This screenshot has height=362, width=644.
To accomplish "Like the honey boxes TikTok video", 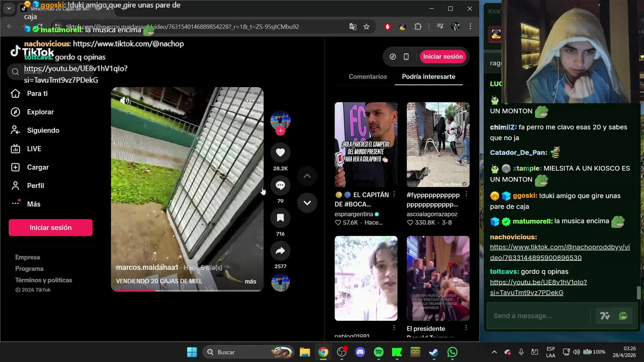I will coord(280,152).
